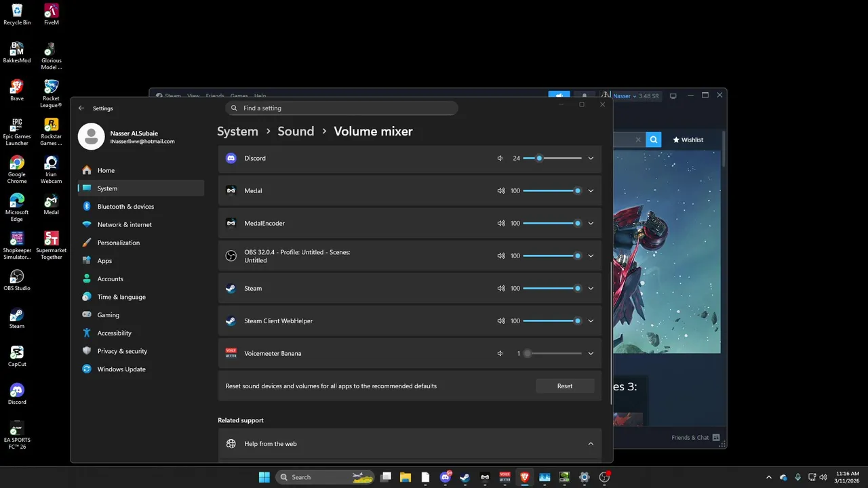Open Glorious Model desktop shortcut
868x488 pixels.
tap(51, 56)
